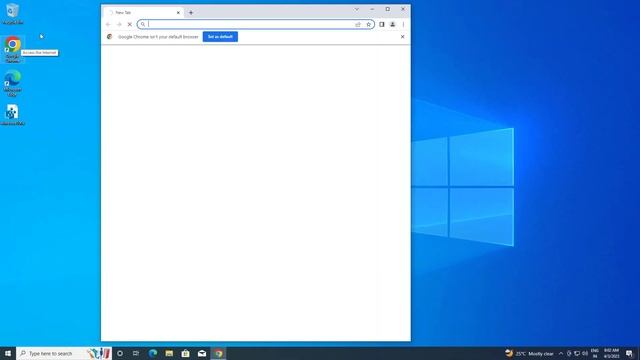Open the tab search chevron
The image size is (640, 360).
[356, 9]
